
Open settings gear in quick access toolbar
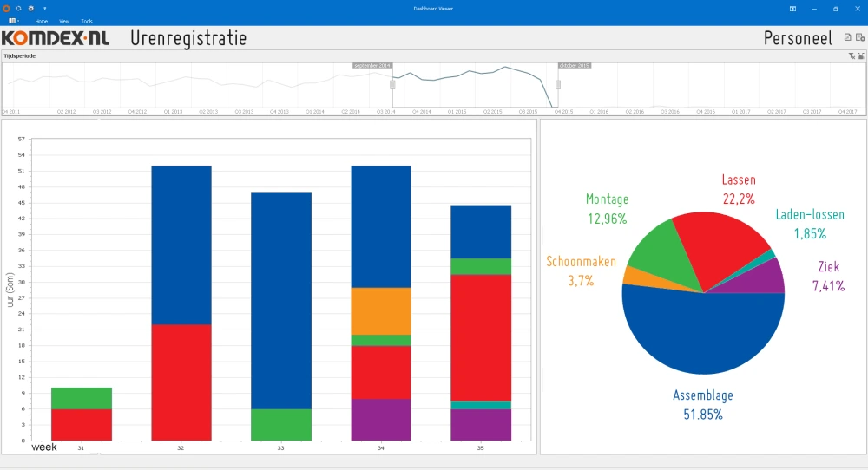[x=31, y=8]
